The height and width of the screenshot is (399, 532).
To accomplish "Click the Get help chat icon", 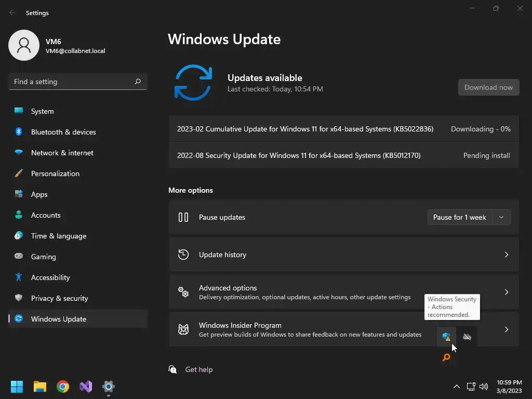I will point(172,369).
